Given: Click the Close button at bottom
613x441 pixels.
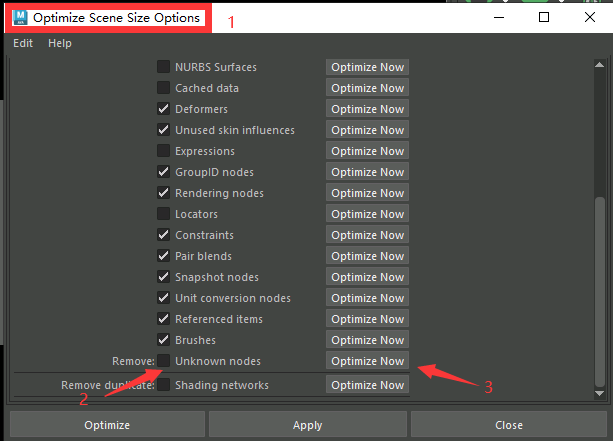Looking at the screenshot, I should [x=508, y=425].
